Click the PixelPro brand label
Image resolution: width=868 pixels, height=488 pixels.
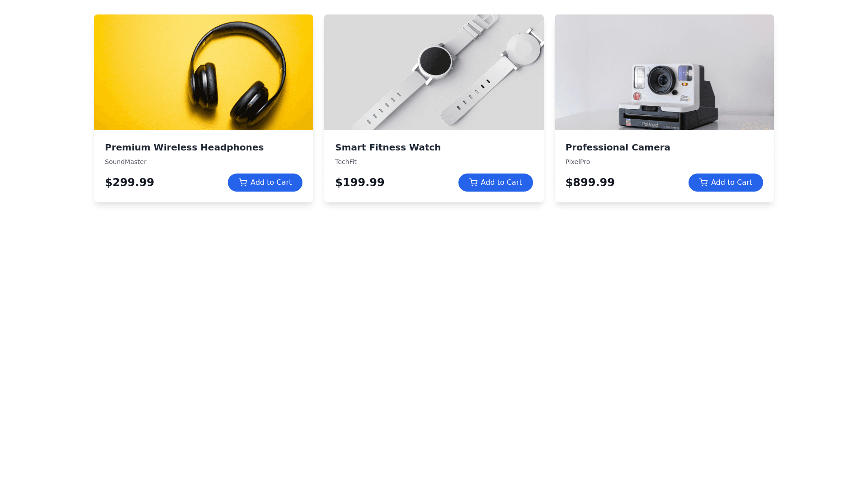578,162
